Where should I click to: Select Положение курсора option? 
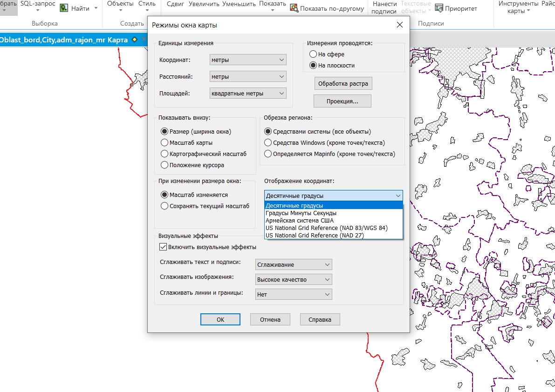click(x=164, y=165)
